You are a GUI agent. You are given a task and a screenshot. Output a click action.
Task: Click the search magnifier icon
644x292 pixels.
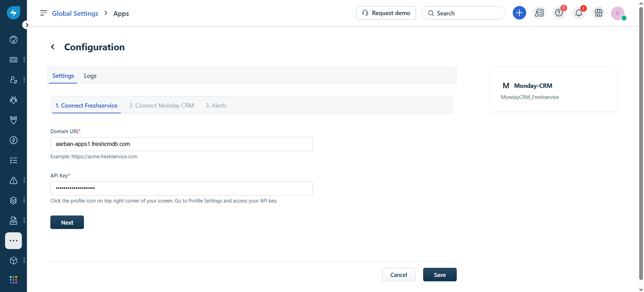[431, 13]
